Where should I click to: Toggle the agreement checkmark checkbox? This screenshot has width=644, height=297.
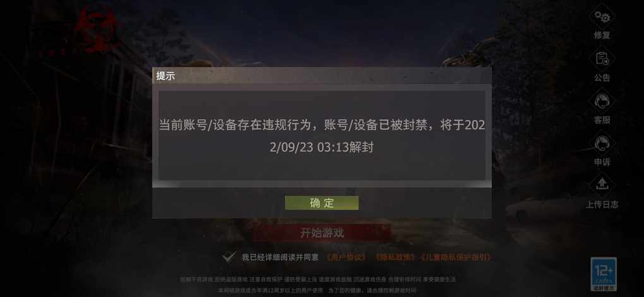pos(229,257)
